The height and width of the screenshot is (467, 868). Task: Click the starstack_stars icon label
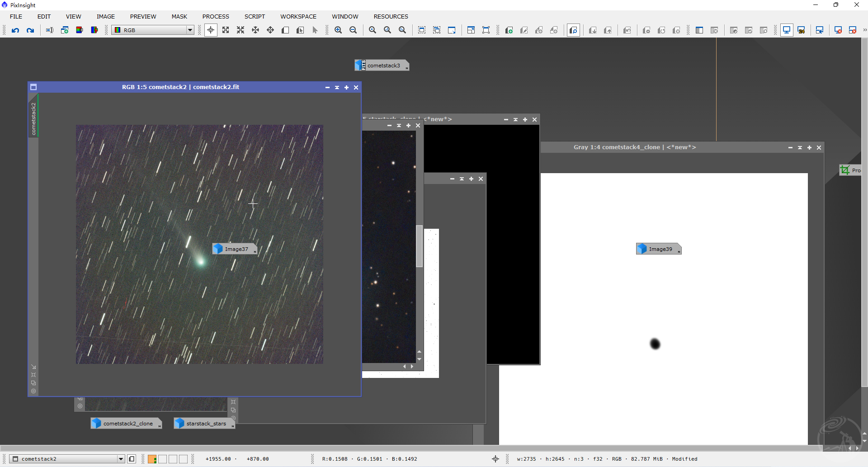206,424
